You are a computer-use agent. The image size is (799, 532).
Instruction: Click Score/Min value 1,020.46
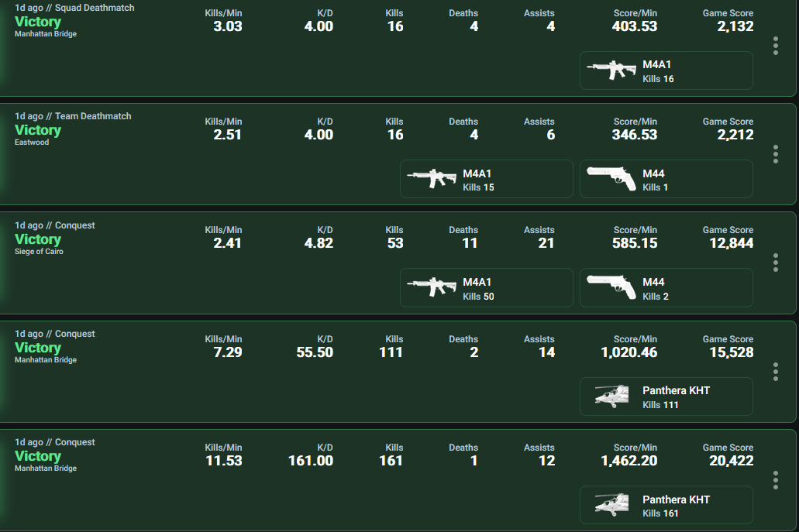pyautogui.click(x=629, y=352)
